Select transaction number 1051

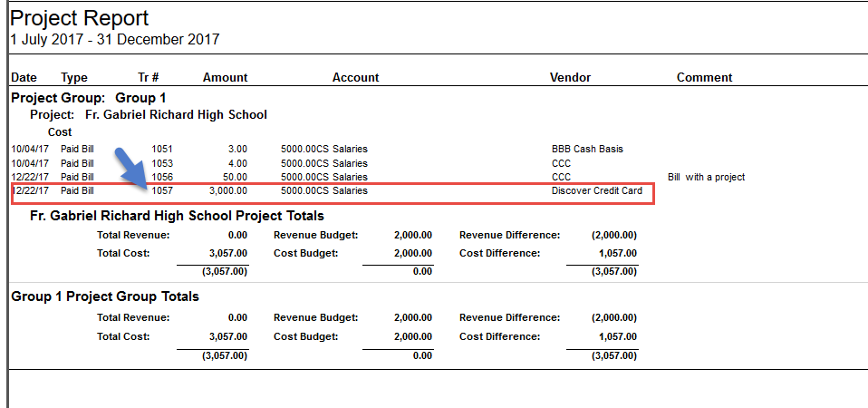point(163,149)
